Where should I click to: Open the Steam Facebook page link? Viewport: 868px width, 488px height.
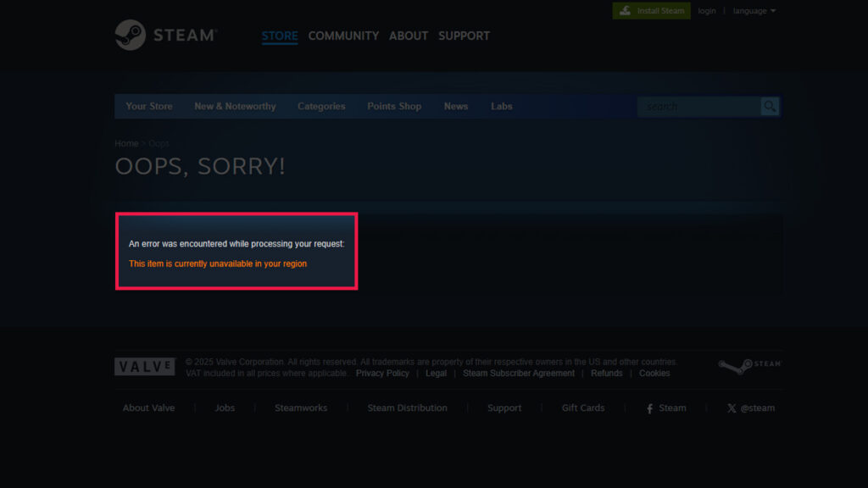(666, 408)
